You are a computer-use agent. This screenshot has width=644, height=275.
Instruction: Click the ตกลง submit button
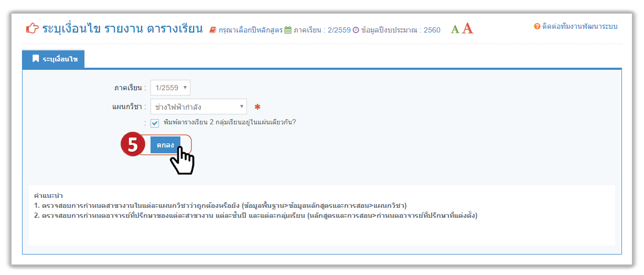coord(165,145)
